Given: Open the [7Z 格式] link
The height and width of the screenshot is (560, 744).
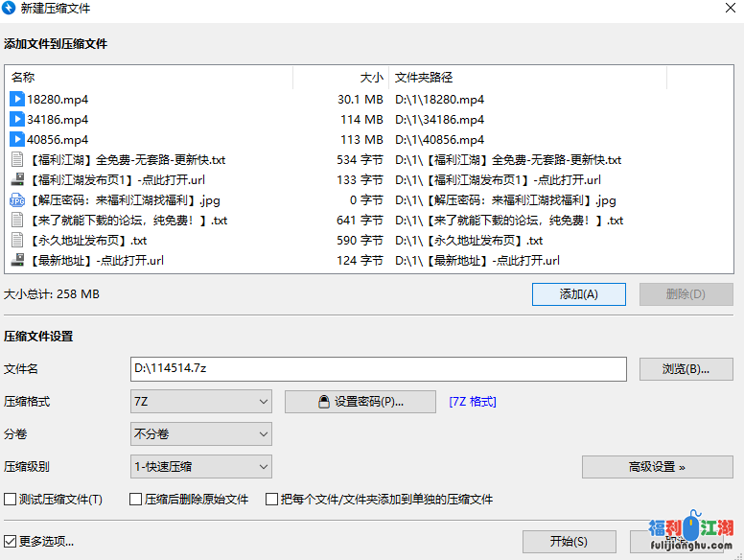Looking at the screenshot, I should click(473, 402).
